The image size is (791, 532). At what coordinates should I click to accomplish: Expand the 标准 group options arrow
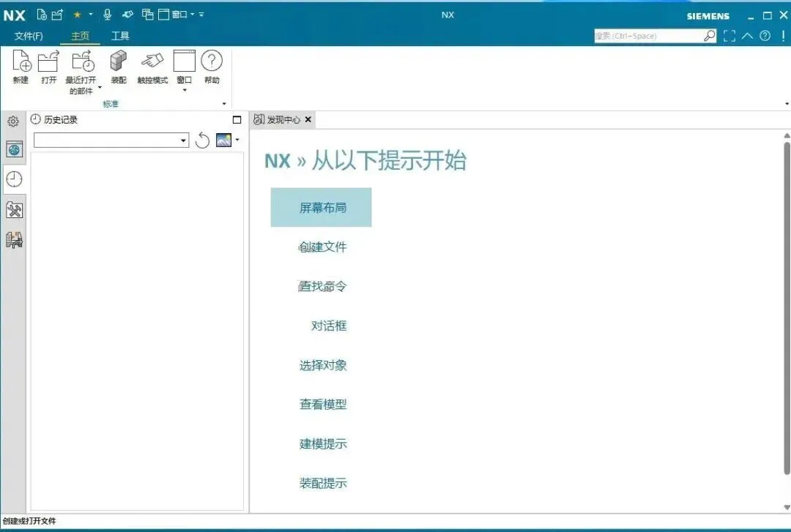pyautogui.click(x=224, y=104)
